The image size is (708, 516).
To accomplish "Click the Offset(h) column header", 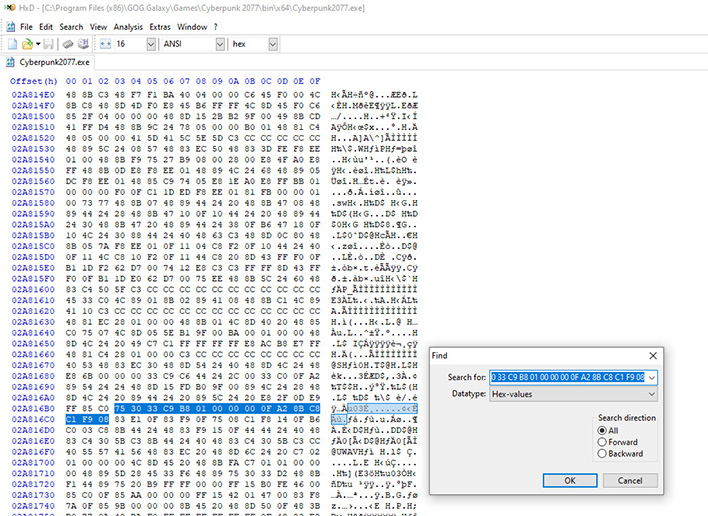I will (x=34, y=81).
